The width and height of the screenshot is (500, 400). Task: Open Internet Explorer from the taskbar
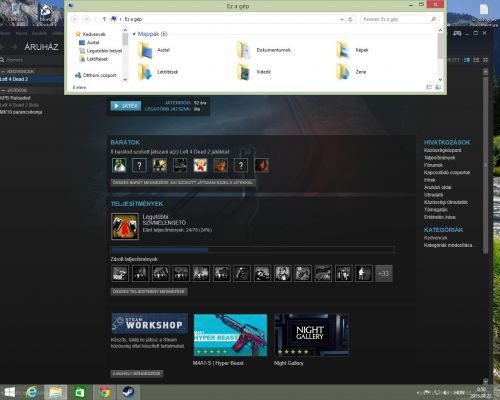tap(32, 392)
